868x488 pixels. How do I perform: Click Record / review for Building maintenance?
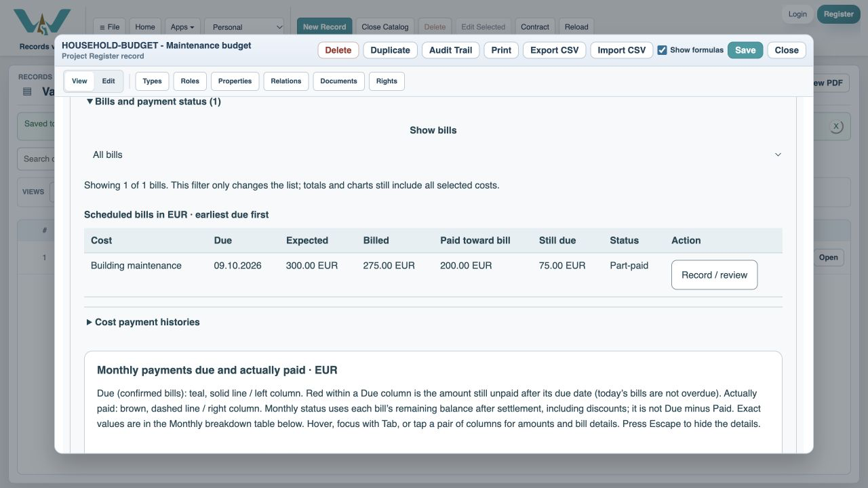point(715,275)
